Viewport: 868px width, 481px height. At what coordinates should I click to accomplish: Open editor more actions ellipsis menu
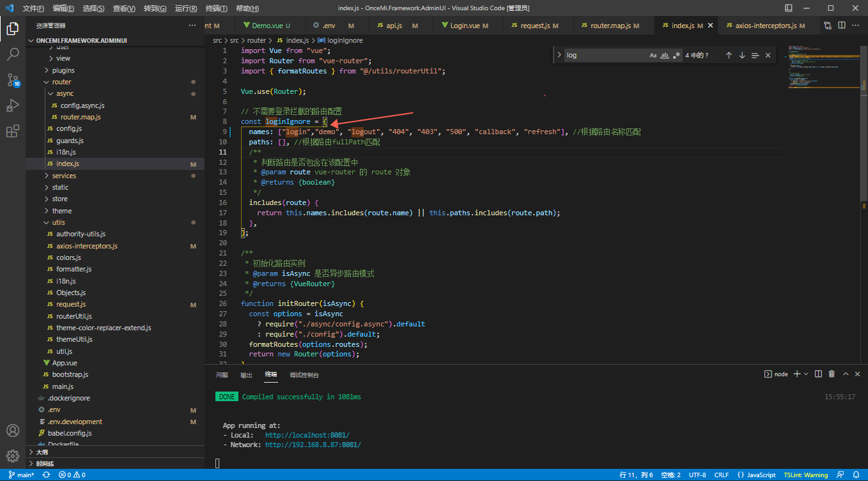(856, 26)
